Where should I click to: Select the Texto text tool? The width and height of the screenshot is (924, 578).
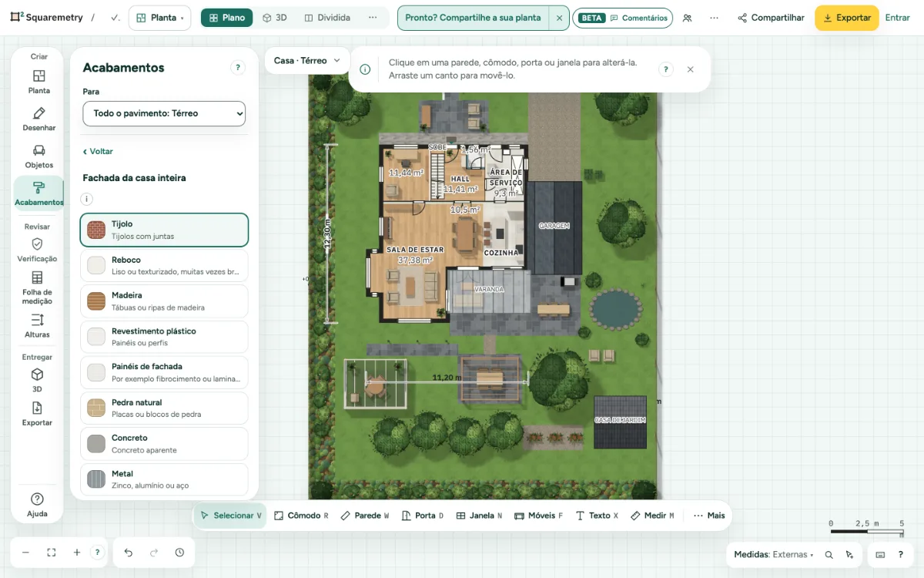597,516
